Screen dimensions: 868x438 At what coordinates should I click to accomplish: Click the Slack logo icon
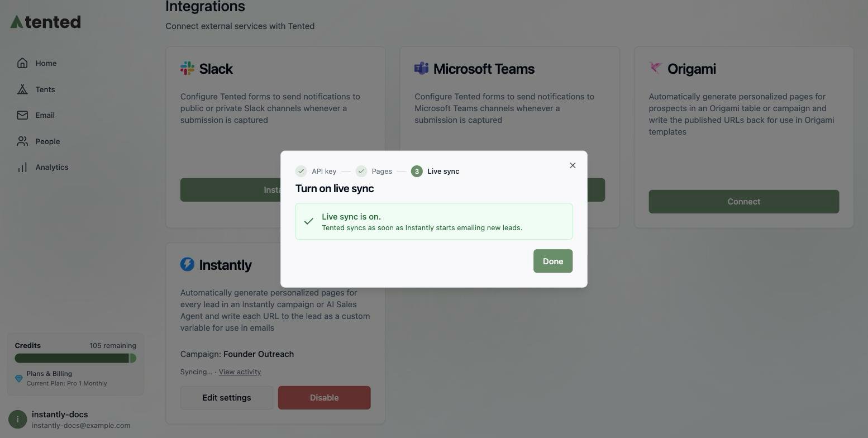pyautogui.click(x=187, y=68)
